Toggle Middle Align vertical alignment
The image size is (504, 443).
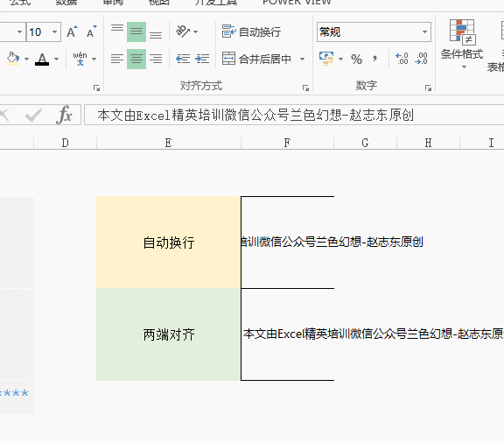point(136,32)
